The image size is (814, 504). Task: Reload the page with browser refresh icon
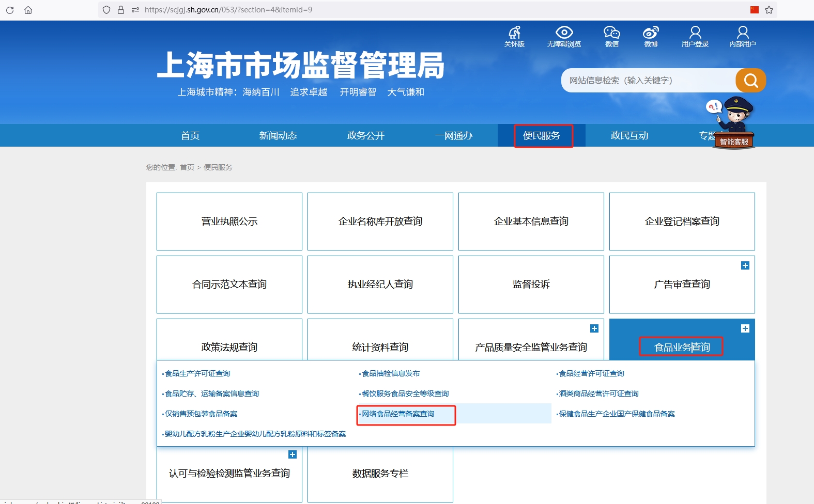(10, 10)
